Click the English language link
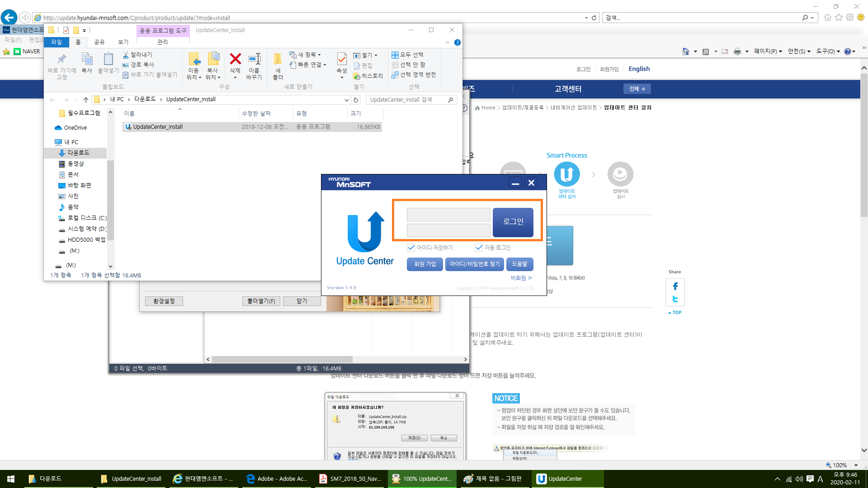Viewport: 868px width, 488px height. (x=639, y=69)
